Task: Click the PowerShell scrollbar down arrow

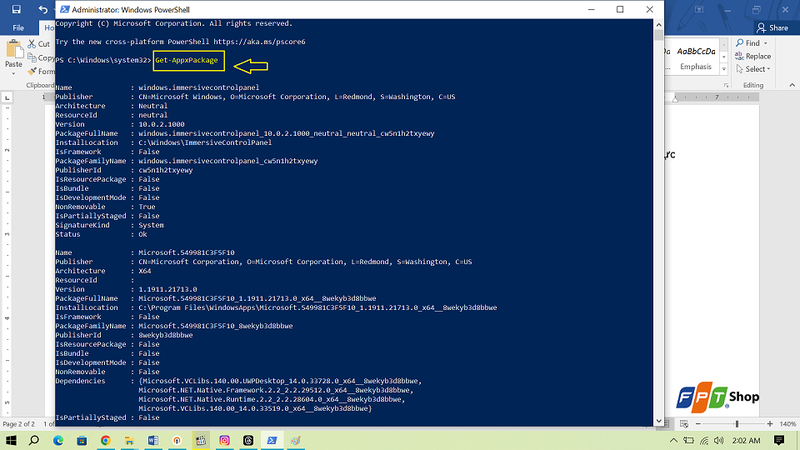Action: pos(659,421)
